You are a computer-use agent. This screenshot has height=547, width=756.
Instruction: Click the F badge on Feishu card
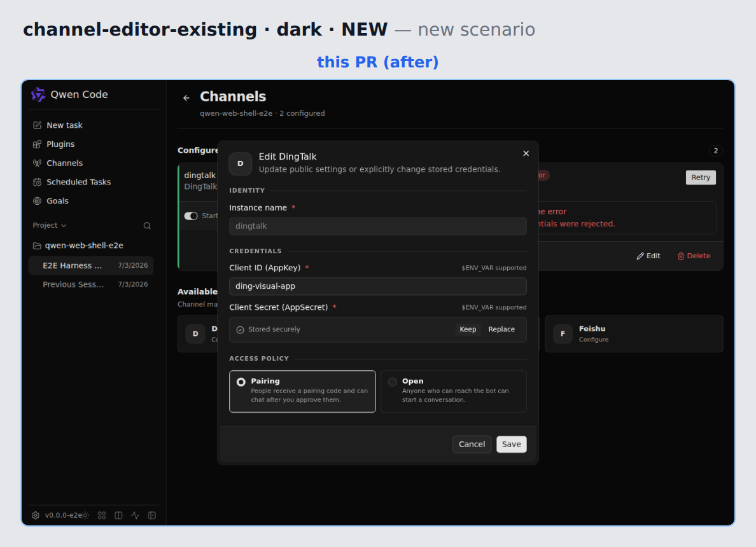(x=563, y=333)
